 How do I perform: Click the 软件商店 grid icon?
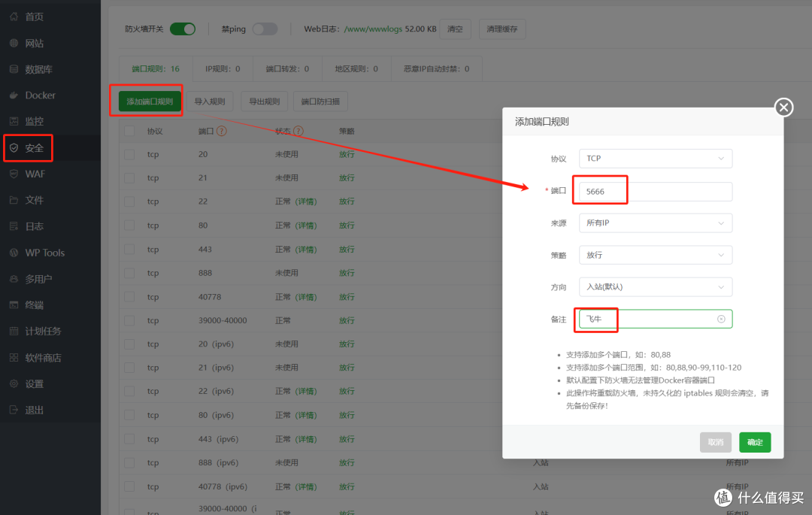[14, 358]
